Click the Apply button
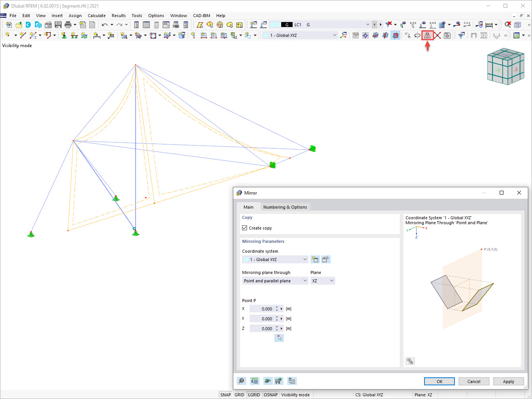532x399 pixels. (508, 382)
